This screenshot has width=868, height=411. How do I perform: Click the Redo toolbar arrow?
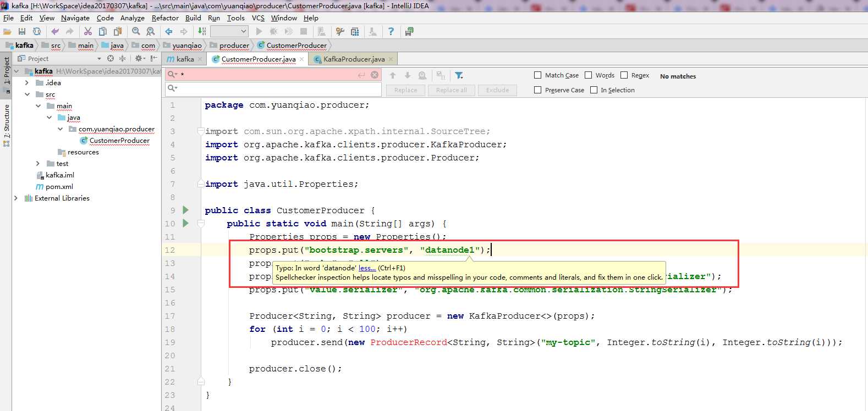tap(69, 32)
